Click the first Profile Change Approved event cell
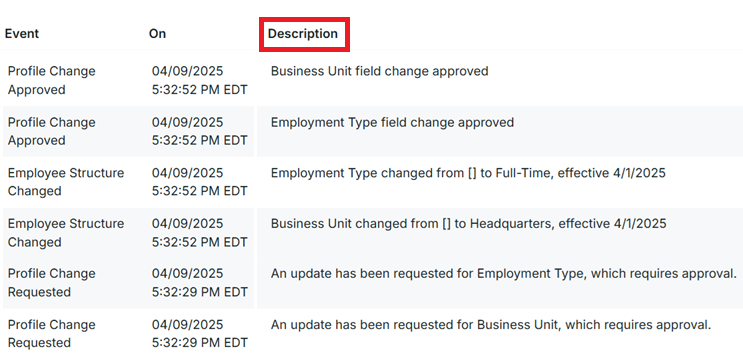This screenshot has width=743, height=362. tap(52, 81)
